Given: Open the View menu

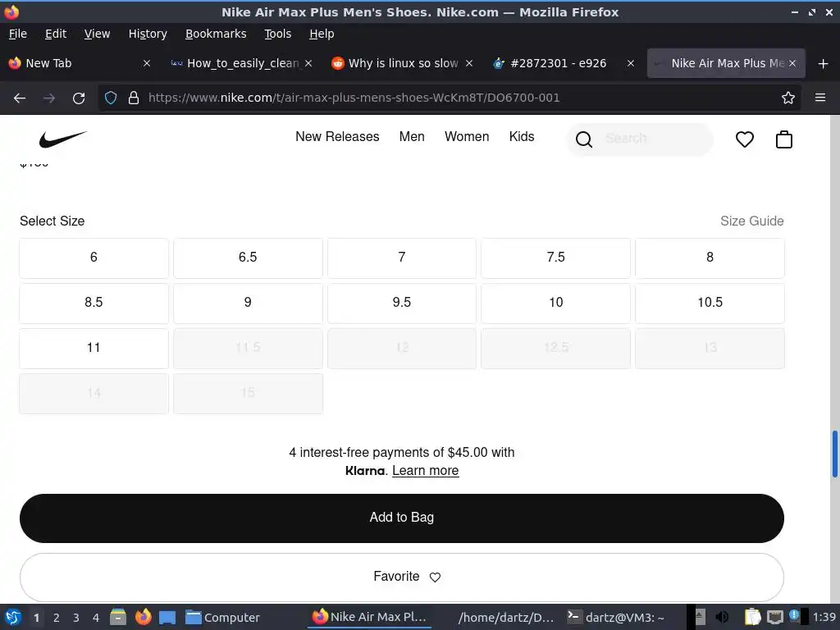Looking at the screenshot, I should (x=97, y=34).
